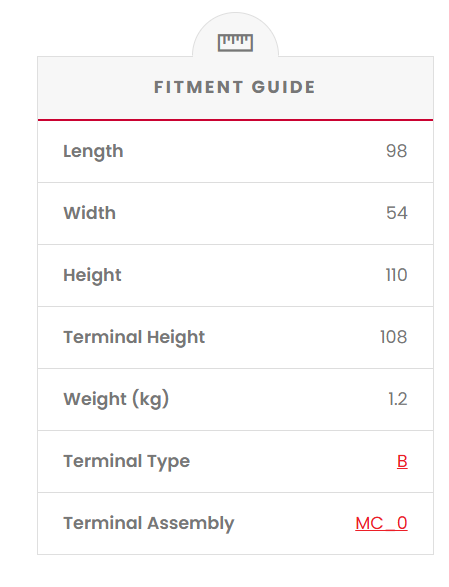Click the weight value 1.2
This screenshot has height=587, width=449.
pos(398,399)
